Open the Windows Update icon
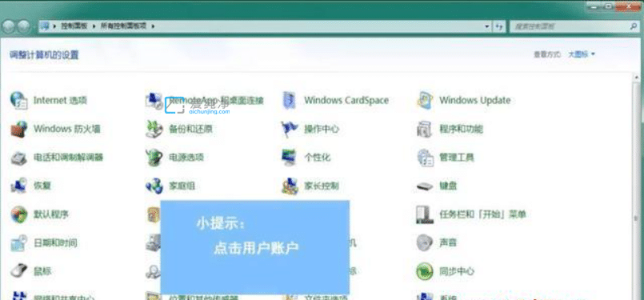 (x=425, y=101)
